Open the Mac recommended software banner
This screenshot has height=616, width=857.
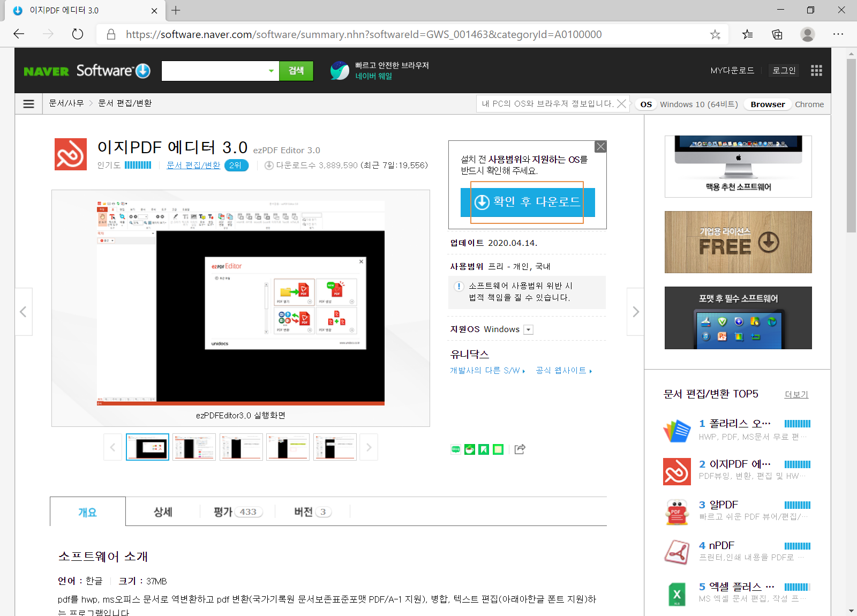[738, 167]
